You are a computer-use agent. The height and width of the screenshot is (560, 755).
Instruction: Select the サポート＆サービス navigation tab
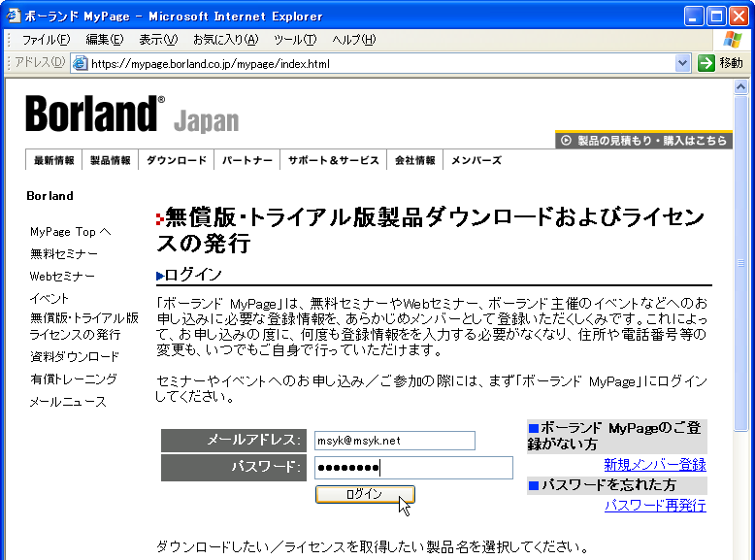click(x=333, y=160)
